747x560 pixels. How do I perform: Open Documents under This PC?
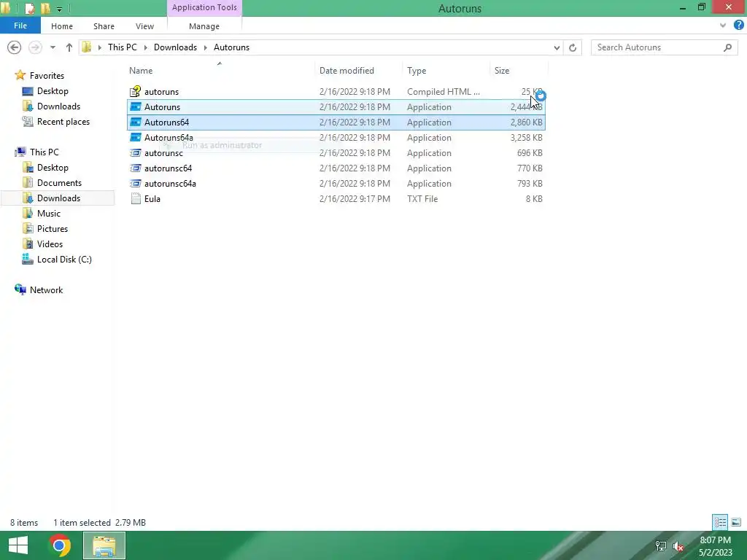(x=59, y=183)
